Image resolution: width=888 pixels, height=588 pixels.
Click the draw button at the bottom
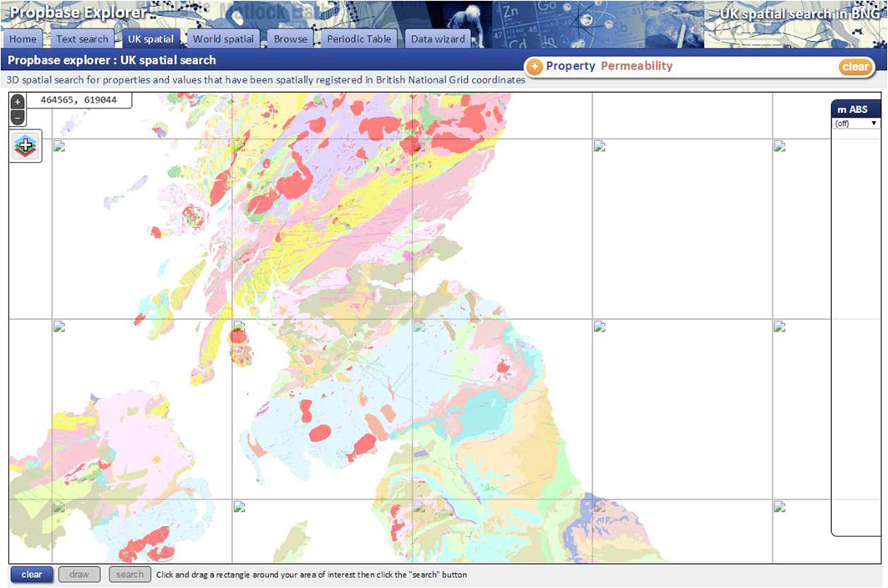click(79, 574)
